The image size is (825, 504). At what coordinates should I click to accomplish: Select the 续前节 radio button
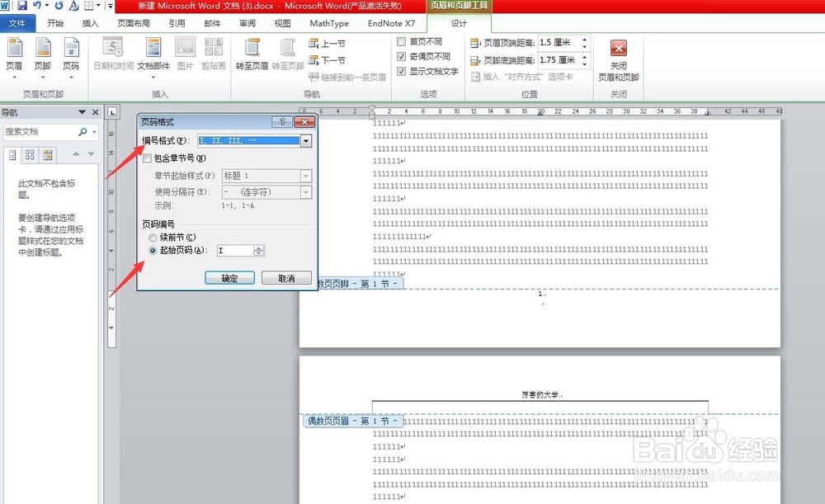151,238
